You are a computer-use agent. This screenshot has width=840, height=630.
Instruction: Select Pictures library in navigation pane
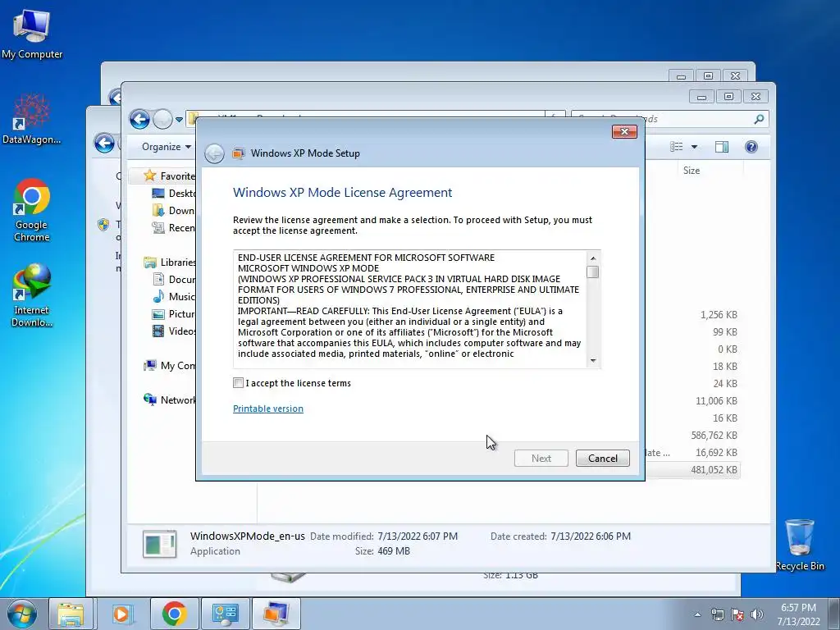pos(174,314)
